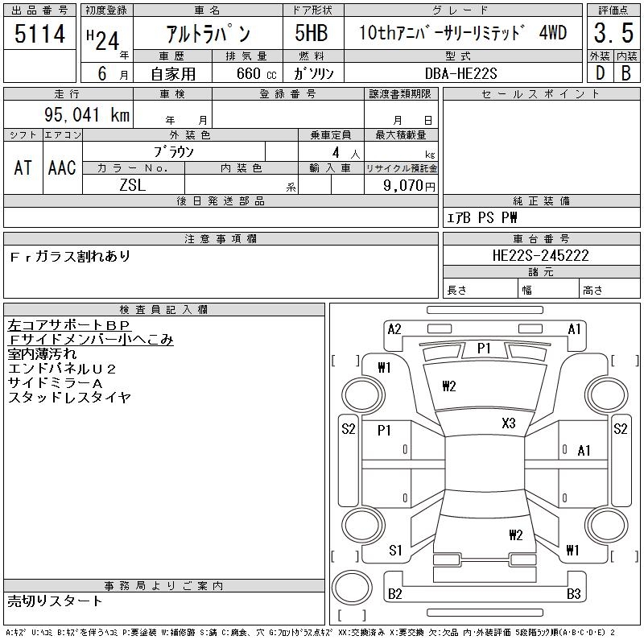Screen dimensions: 644x644
Task: Select the P1 mark between the headlights
Action: coord(484,349)
